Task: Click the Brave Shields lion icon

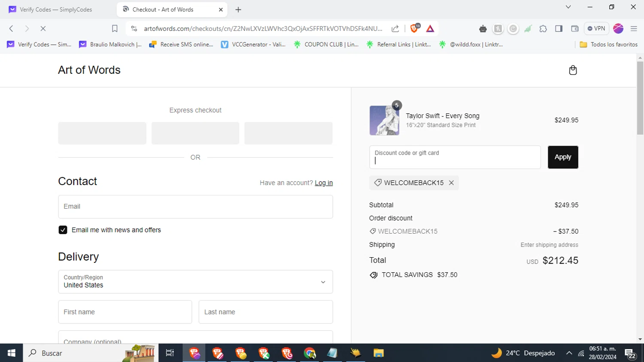Action: point(415,28)
